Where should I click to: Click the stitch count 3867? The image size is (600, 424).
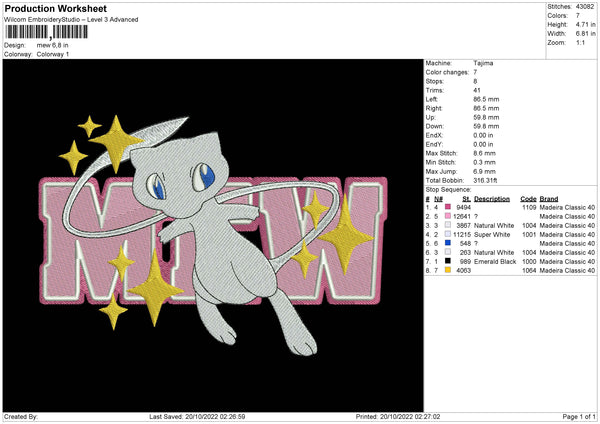point(463,225)
